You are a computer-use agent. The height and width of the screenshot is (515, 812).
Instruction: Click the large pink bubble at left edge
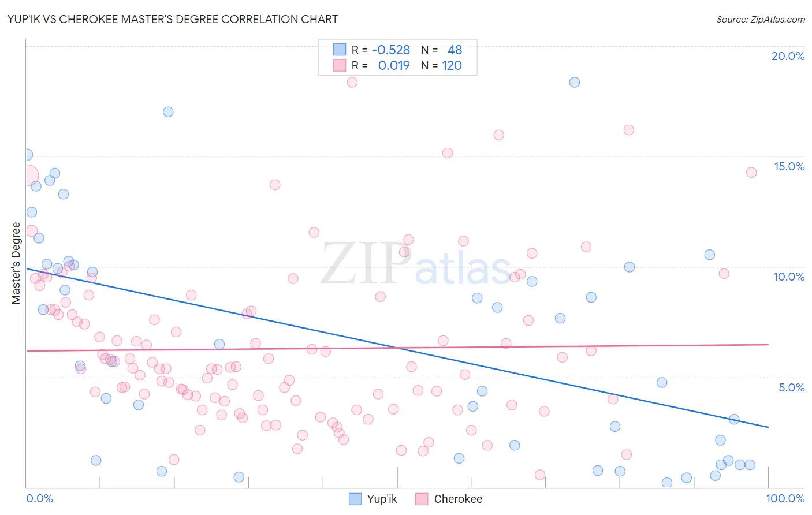tap(28, 175)
